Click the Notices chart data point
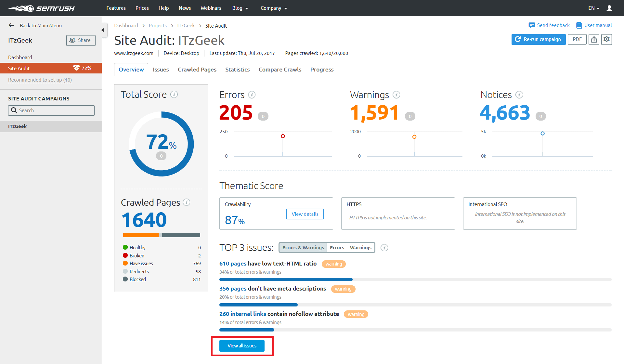Image resolution: width=624 pixels, height=364 pixels. pos(542,134)
